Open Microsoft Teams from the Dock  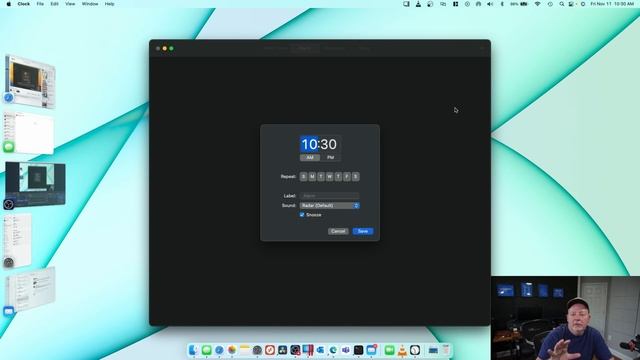[x=346, y=350]
